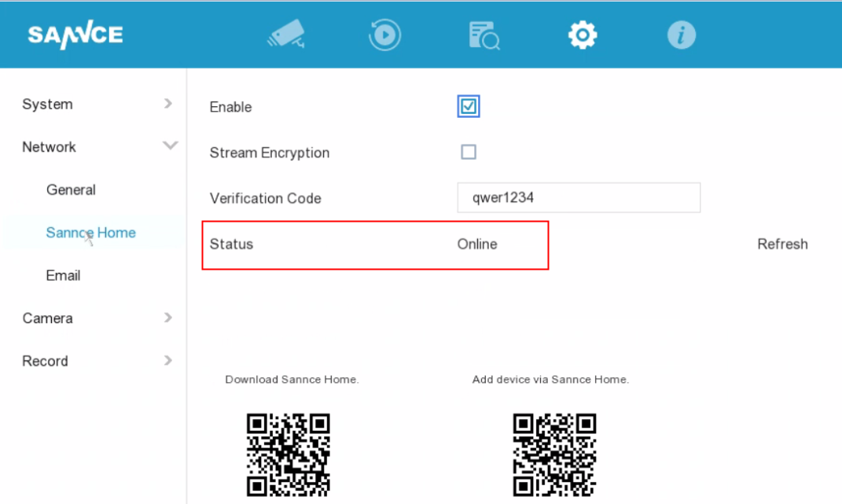Click the Online status value
The height and width of the screenshot is (504, 842).
(x=477, y=244)
